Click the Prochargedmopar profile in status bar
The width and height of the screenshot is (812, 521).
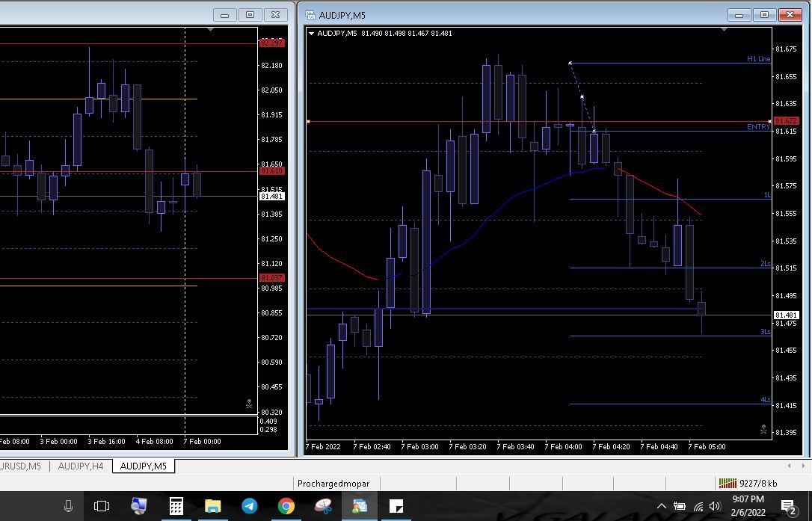pos(333,484)
